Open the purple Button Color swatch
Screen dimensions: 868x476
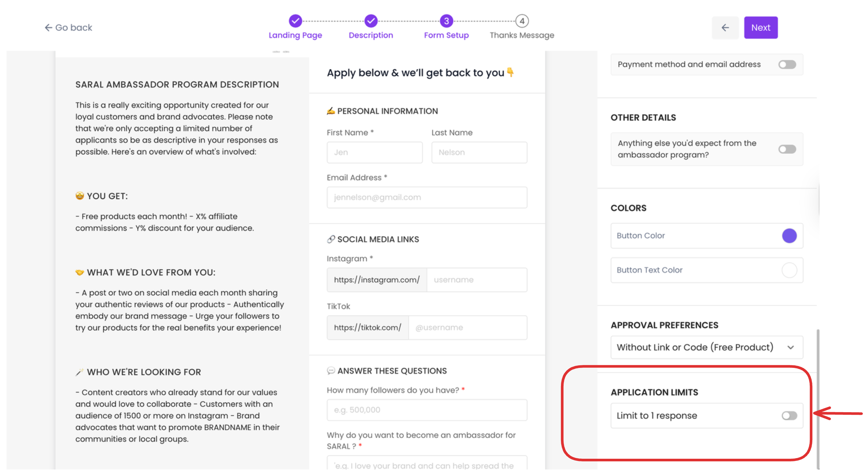point(789,235)
